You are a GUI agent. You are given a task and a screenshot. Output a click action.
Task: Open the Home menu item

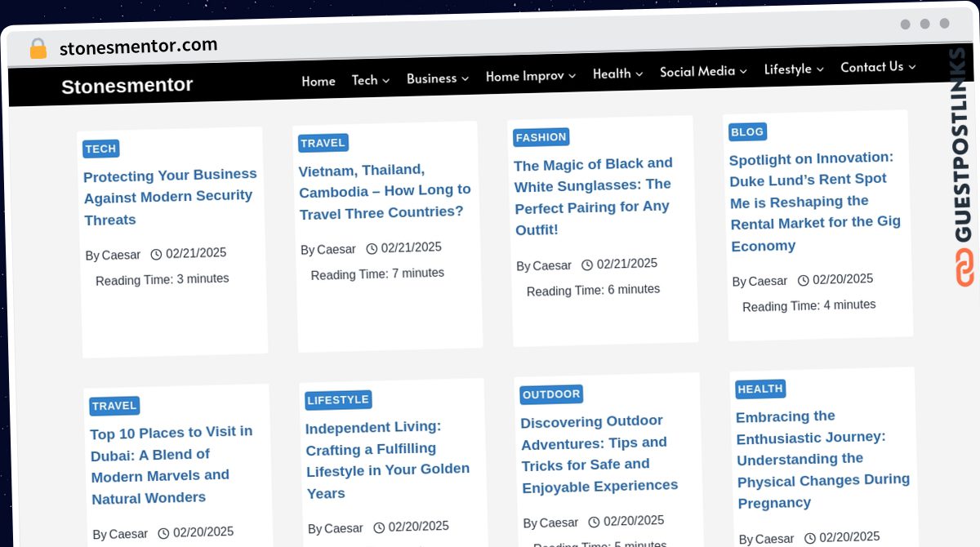(318, 82)
